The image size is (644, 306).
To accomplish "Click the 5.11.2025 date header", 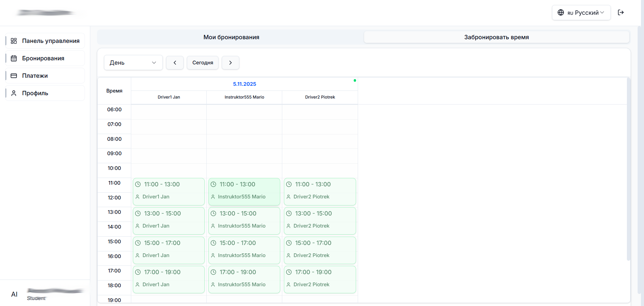I will click(x=244, y=84).
